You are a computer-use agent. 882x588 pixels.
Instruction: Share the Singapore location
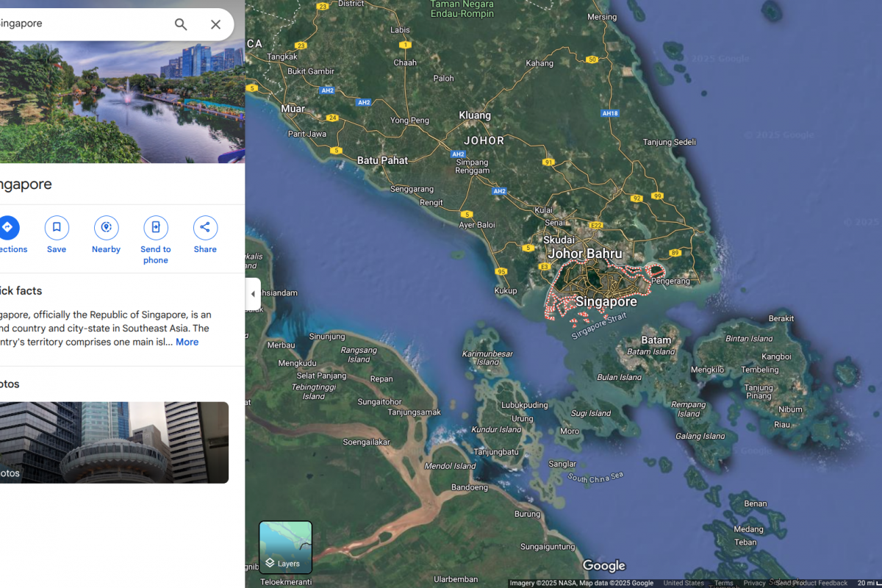pyautogui.click(x=205, y=228)
